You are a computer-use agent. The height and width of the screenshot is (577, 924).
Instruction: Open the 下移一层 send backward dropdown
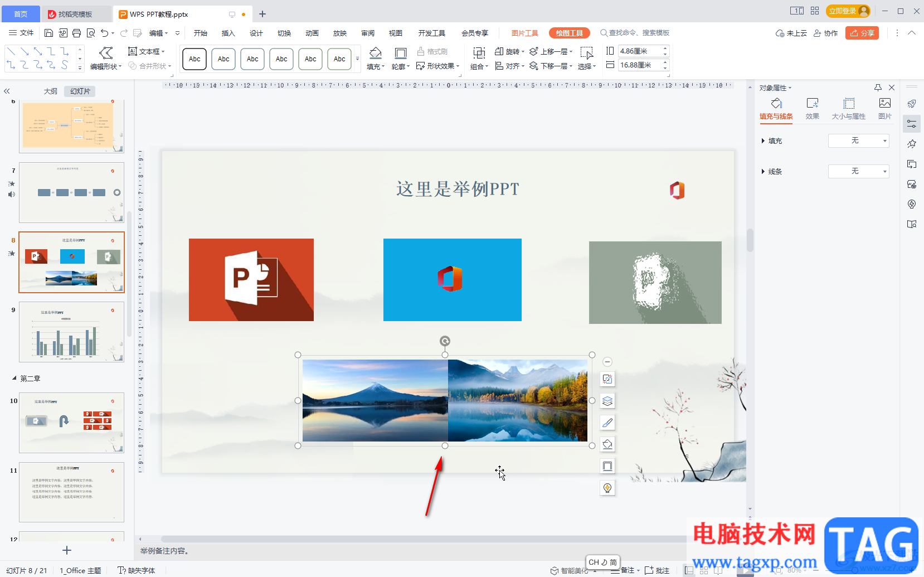pos(551,66)
